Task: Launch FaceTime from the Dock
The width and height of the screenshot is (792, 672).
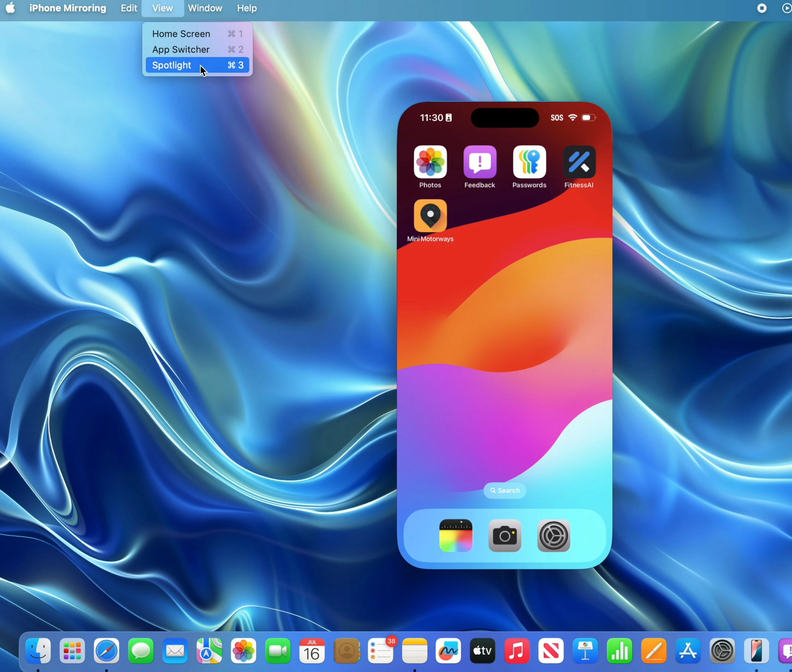Action: (278, 651)
